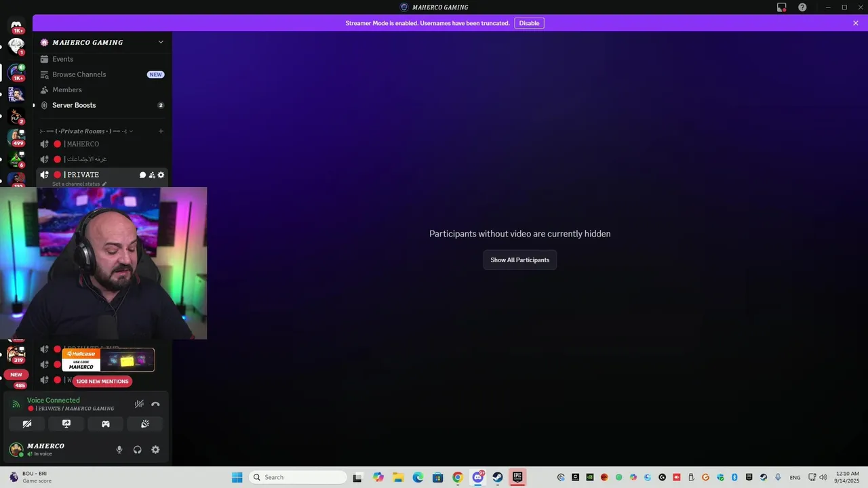
Task: Open Discord Help question mark
Action: pos(802,7)
